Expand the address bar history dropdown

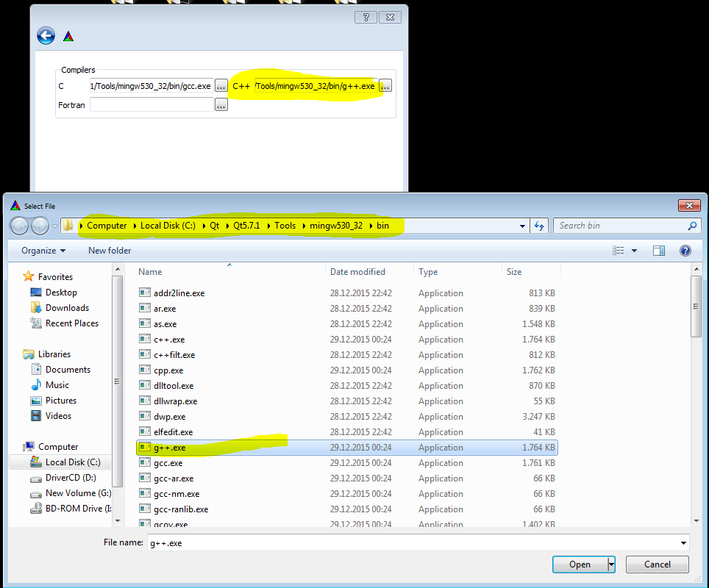point(522,226)
